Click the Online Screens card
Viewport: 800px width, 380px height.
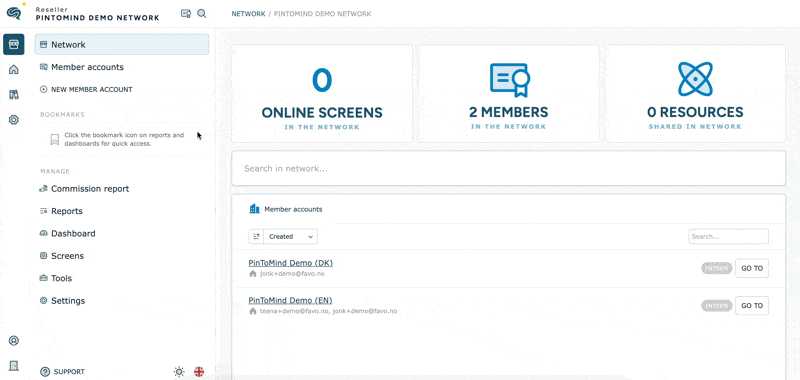(322, 94)
